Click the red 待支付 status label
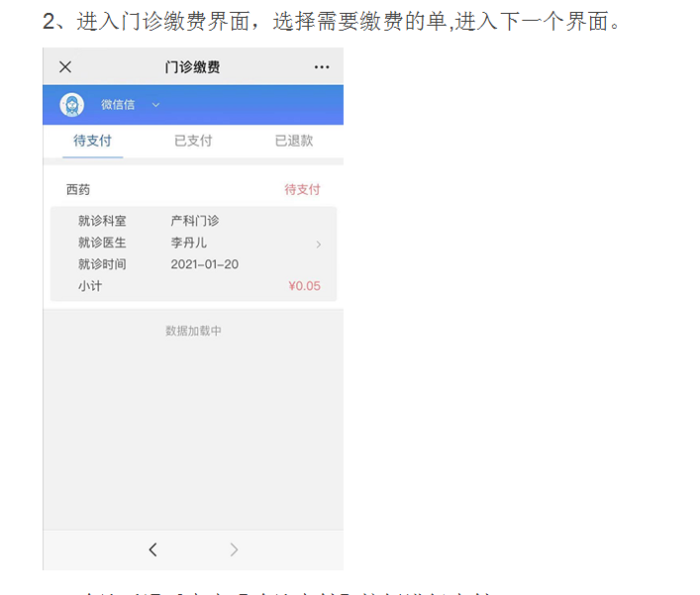Screen dimensions: 700x595 [x=302, y=190]
